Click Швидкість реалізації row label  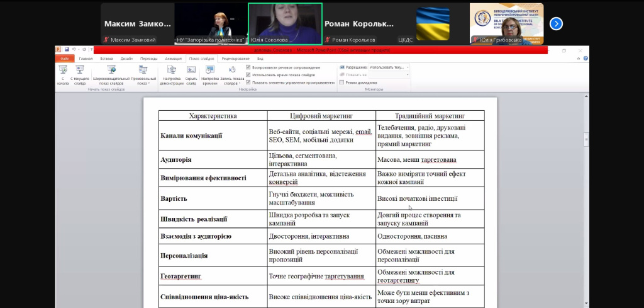pos(194,219)
